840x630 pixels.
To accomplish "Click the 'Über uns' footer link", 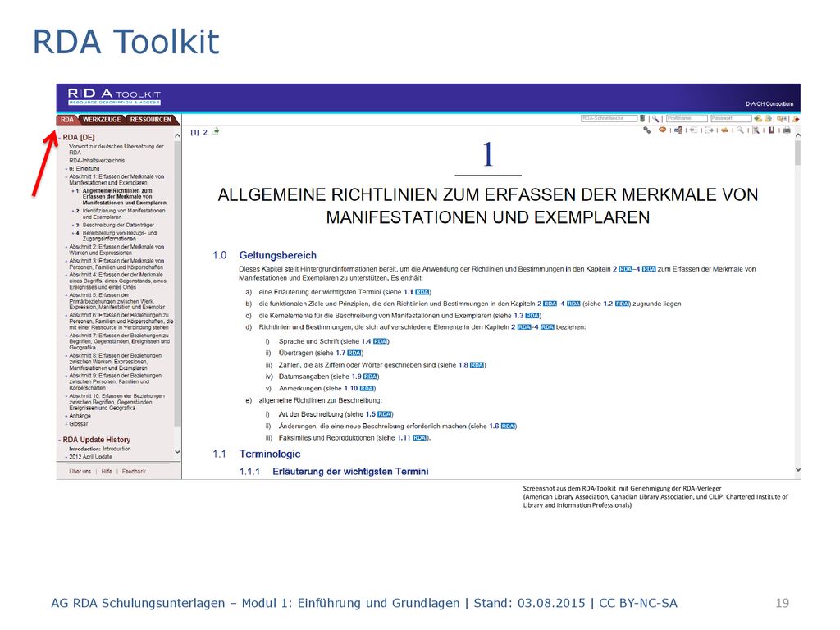I will point(80,472).
